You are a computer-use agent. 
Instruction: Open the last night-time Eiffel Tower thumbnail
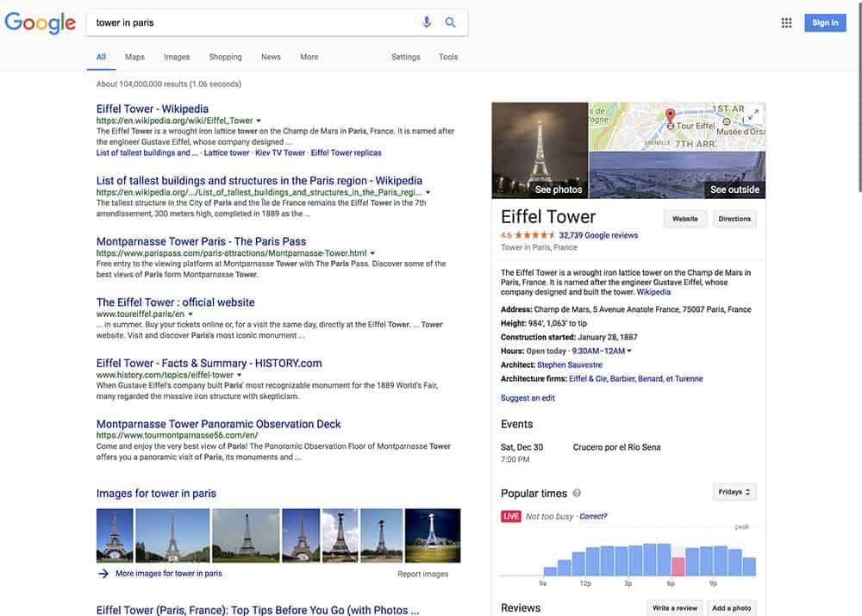(433, 535)
